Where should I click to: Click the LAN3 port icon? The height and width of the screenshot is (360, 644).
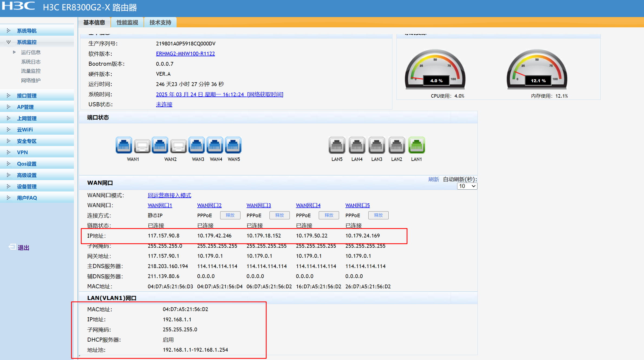[377, 145]
